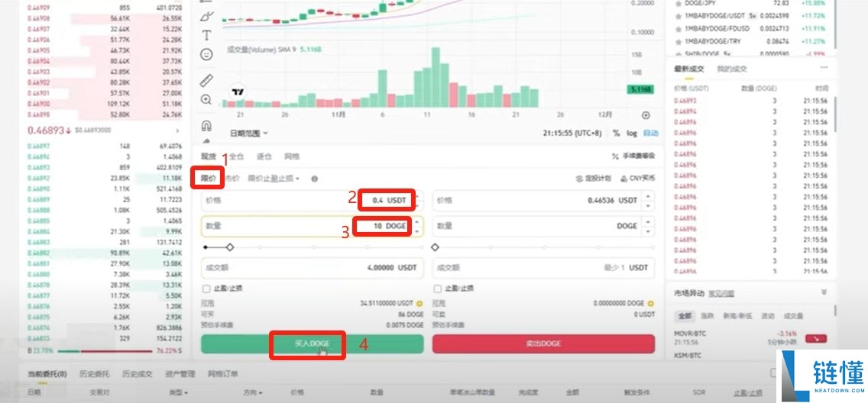Select the Text tool in chart toolbar

coord(206,35)
